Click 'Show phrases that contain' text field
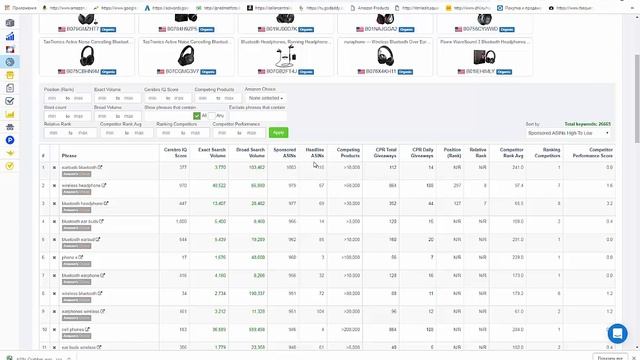This screenshot has height=360, width=640. coord(168,116)
